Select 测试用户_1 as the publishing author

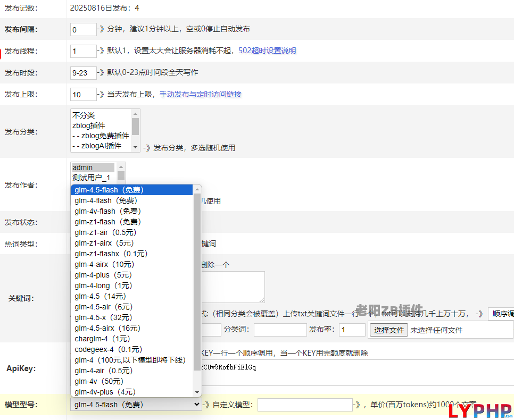point(93,178)
